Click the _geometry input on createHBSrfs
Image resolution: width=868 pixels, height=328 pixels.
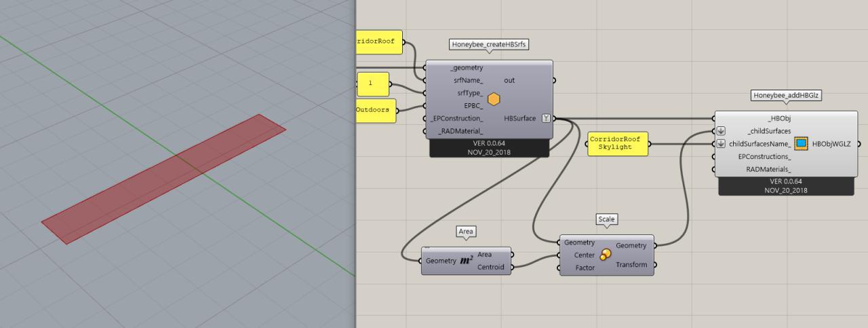pyautogui.click(x=466, y=67)
